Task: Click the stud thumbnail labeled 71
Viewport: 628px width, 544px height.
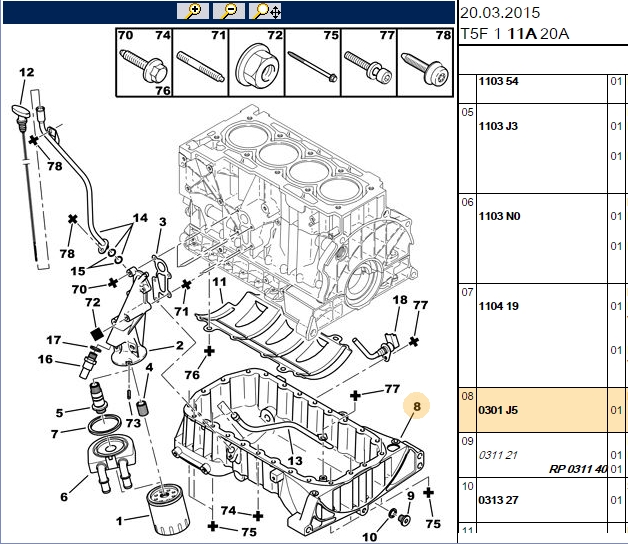Action: (x=201, y=62)
